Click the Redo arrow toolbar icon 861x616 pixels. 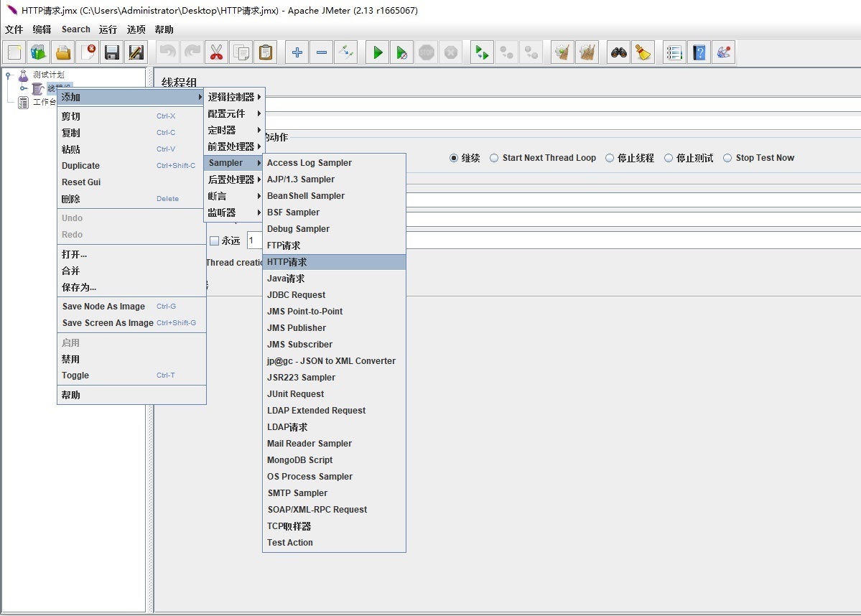[192, 52]
